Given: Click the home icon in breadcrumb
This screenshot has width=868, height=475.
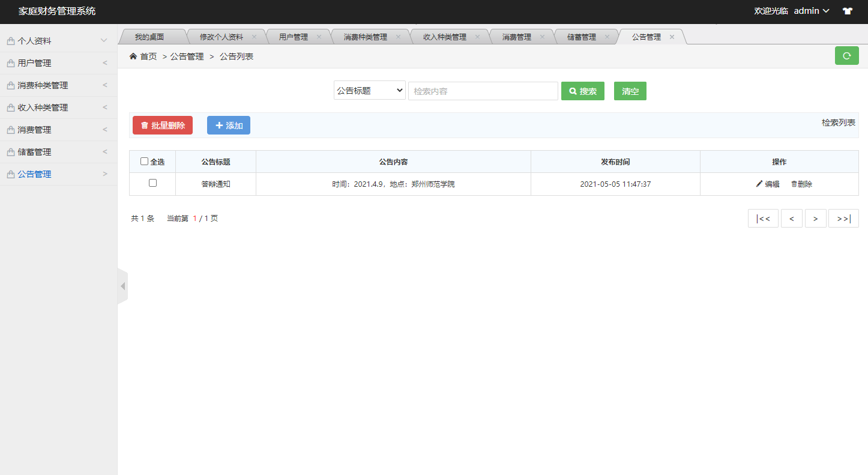Looking at the screenshot, I should [133, 55].
